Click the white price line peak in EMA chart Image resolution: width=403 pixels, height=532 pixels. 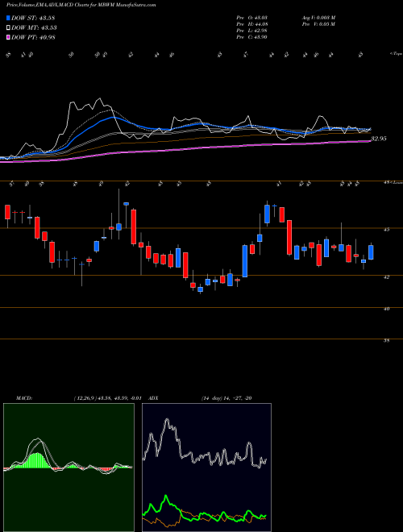click(x=99, y=99)
